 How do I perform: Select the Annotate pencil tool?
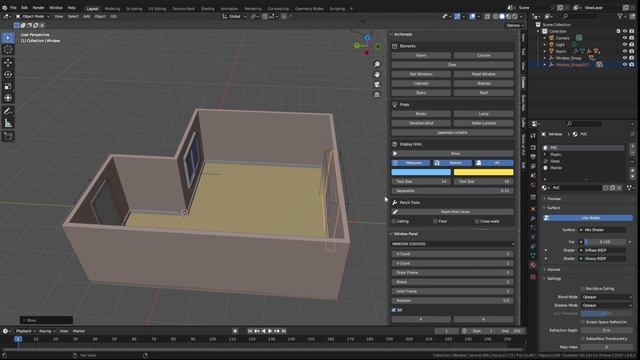8,111
